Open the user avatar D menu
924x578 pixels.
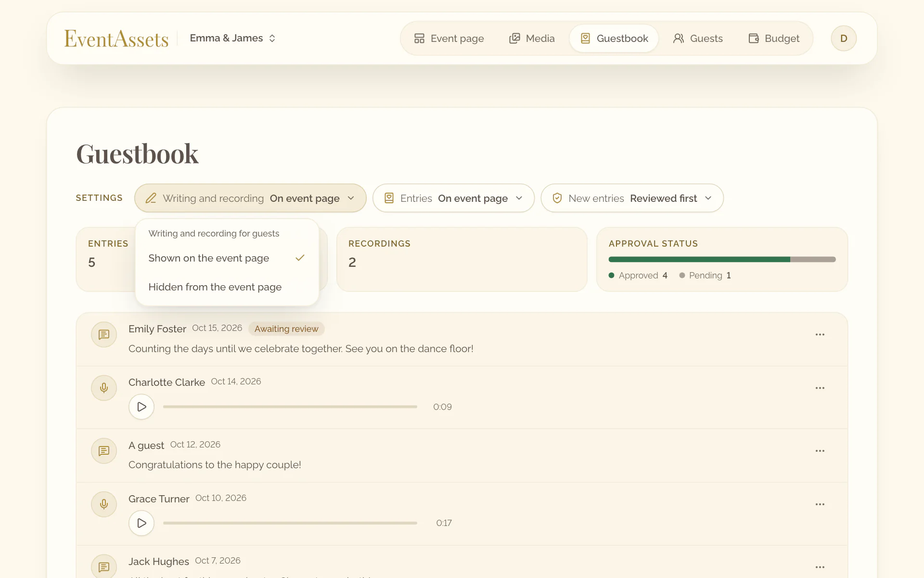coord(844,39)
